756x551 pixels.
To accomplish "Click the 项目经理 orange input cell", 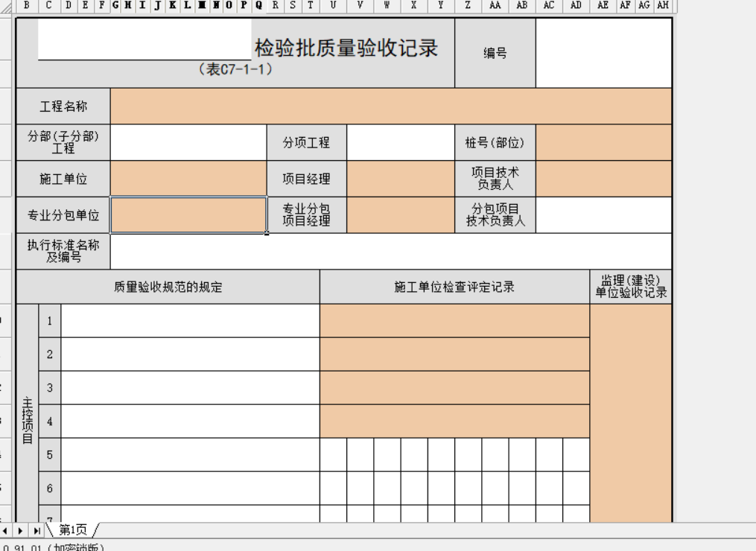I will [401, 179].
